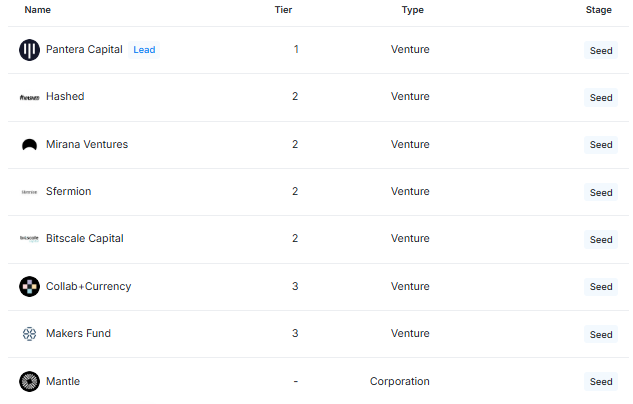Sort by the Tier column header

[x=283, y=10]
